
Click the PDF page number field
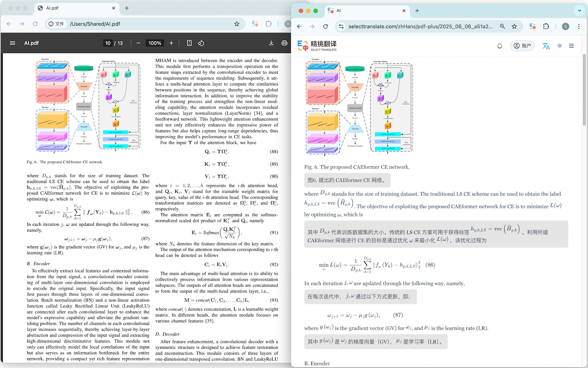pyautogui.click(x=108, y=43)
